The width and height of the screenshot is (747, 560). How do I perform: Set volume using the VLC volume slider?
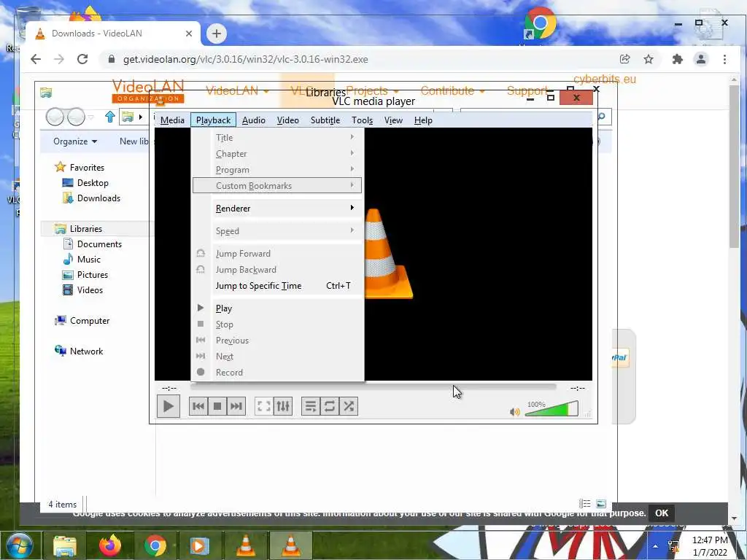[551, 409]
